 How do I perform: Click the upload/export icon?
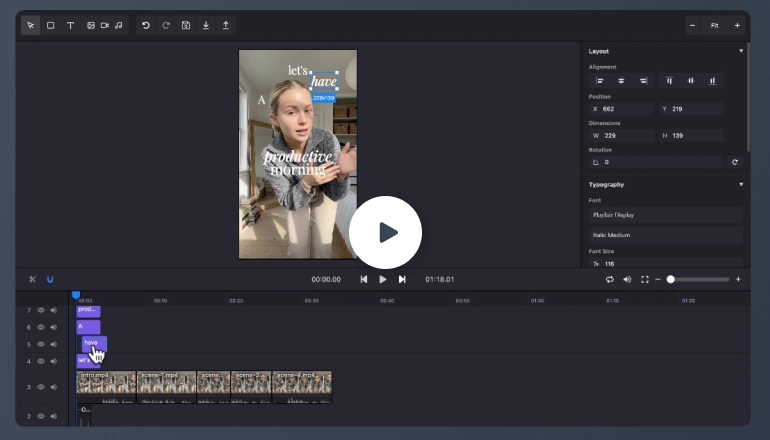226,26
